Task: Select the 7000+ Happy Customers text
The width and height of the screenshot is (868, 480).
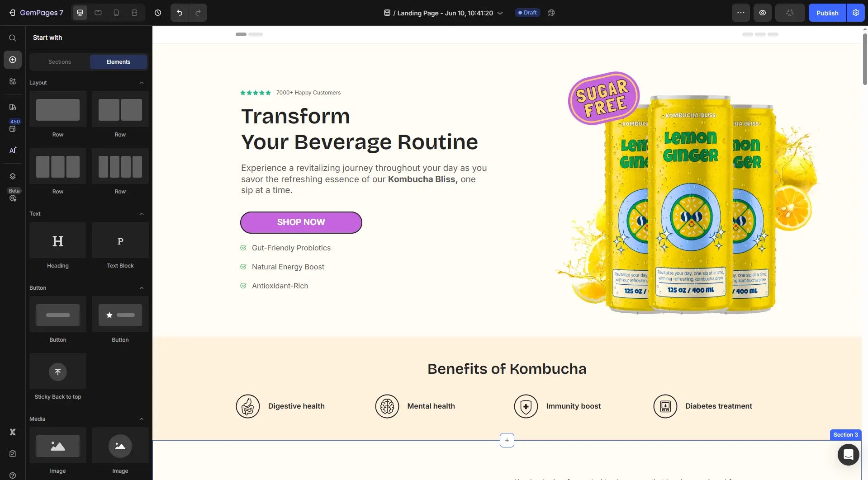Action: tap(308, 93)
